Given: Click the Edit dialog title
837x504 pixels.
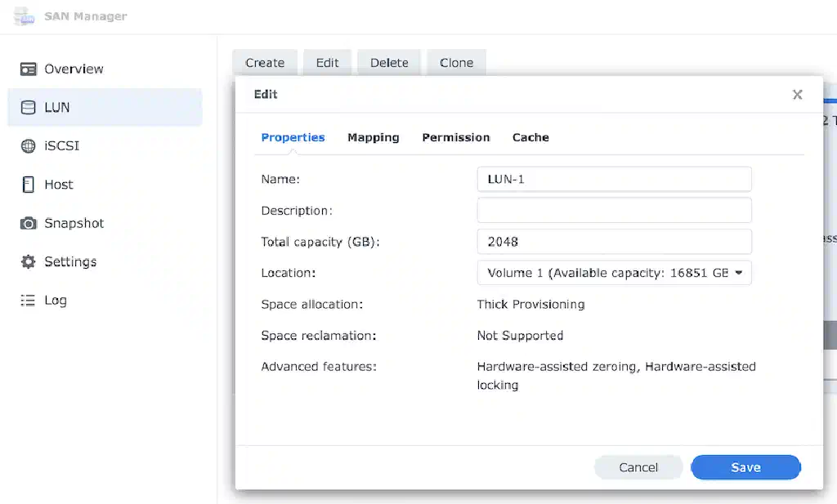Looking at the screenshot, I should pyautogui.click(x=266, y=95).
